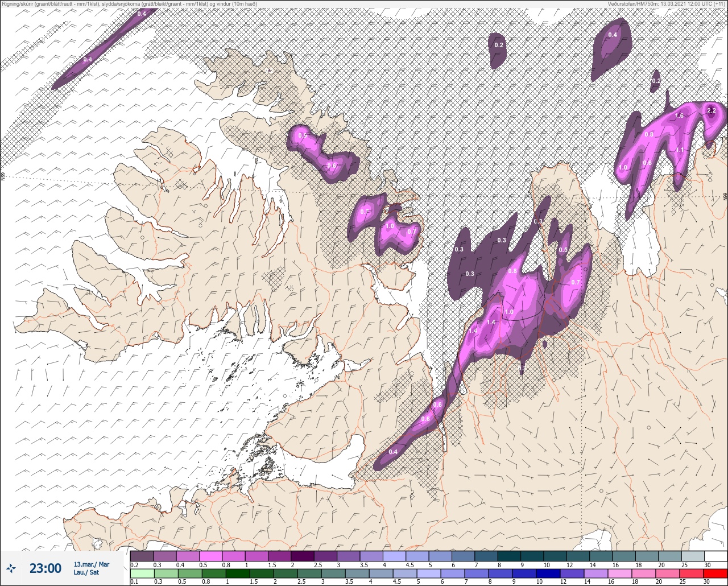The image size is (728, 586).
Task: Click the 23:00 forecast time display
Action: click(x=45, y=568)
